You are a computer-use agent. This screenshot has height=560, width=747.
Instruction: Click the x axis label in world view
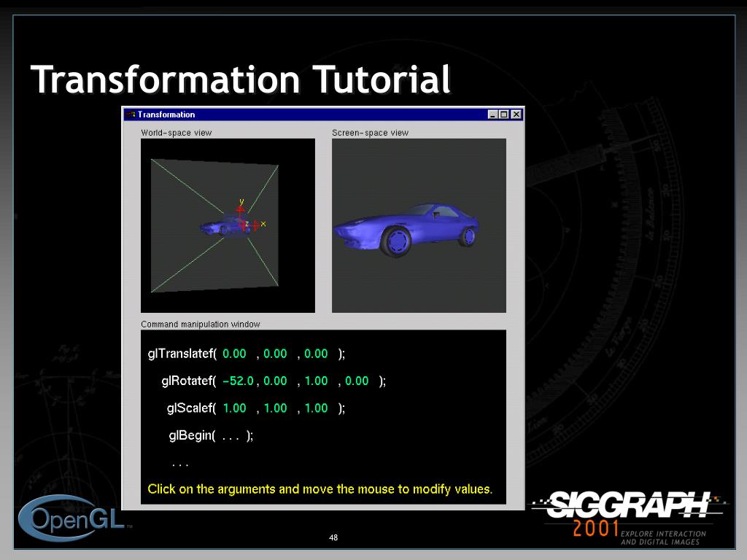[x=263, y=224]
